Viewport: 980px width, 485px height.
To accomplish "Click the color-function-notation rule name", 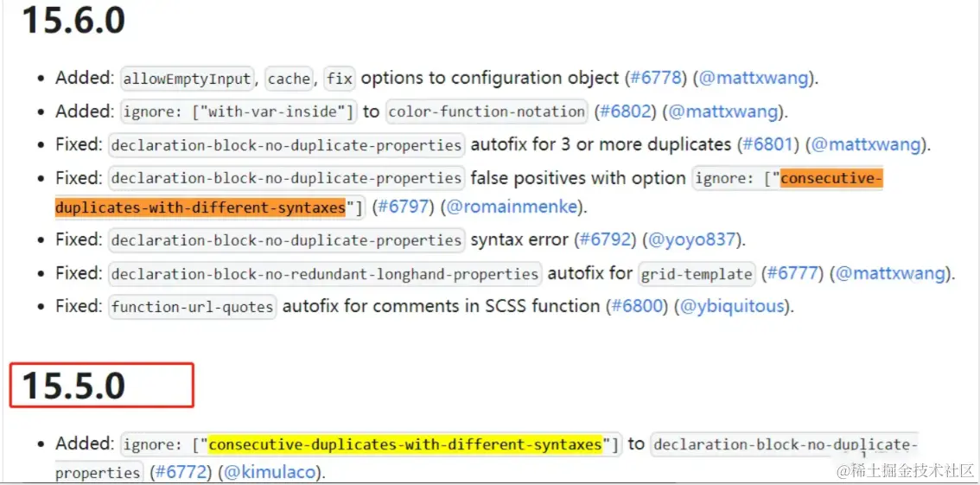I will tap(487, 112).
